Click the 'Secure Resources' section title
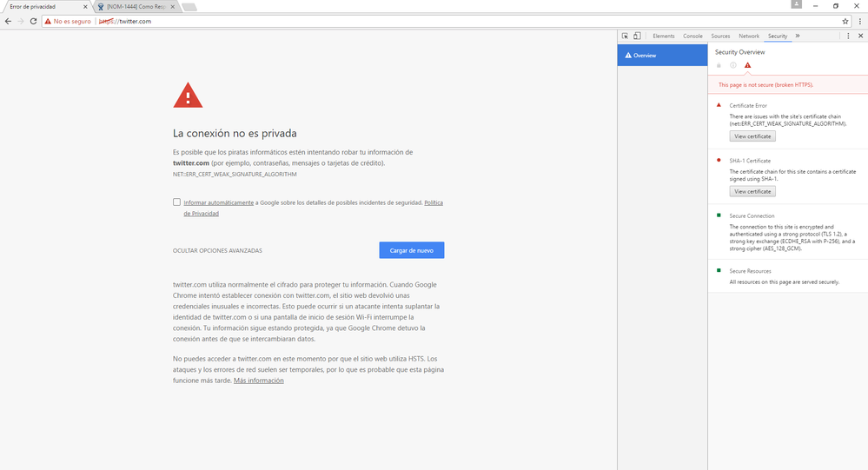 pos(750,271)
